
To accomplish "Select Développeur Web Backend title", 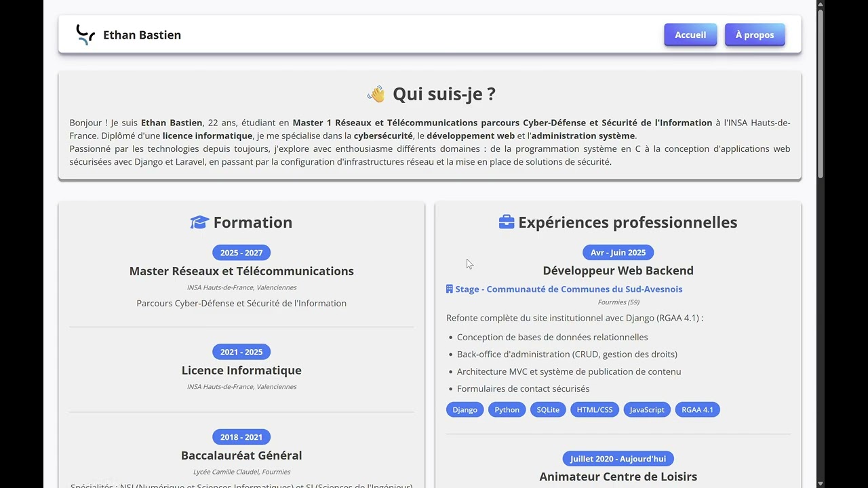I will click(x=618, y=270).
